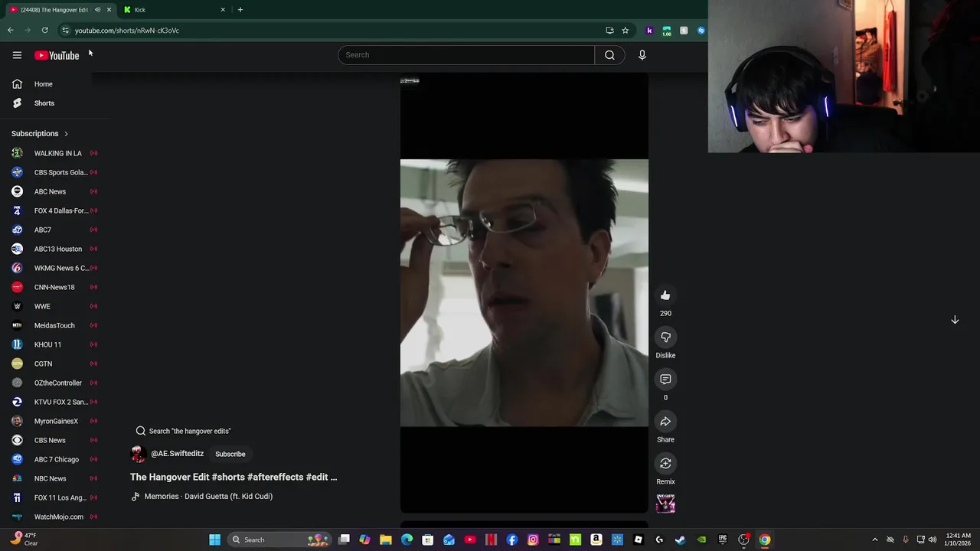This screenshot has height=551, width=980.
Task: Bookmark this page with star icon
Action: tap(625, 31)
